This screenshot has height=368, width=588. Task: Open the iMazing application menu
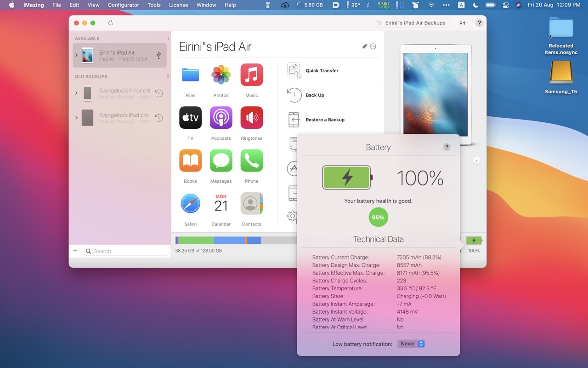coord(33,5)
